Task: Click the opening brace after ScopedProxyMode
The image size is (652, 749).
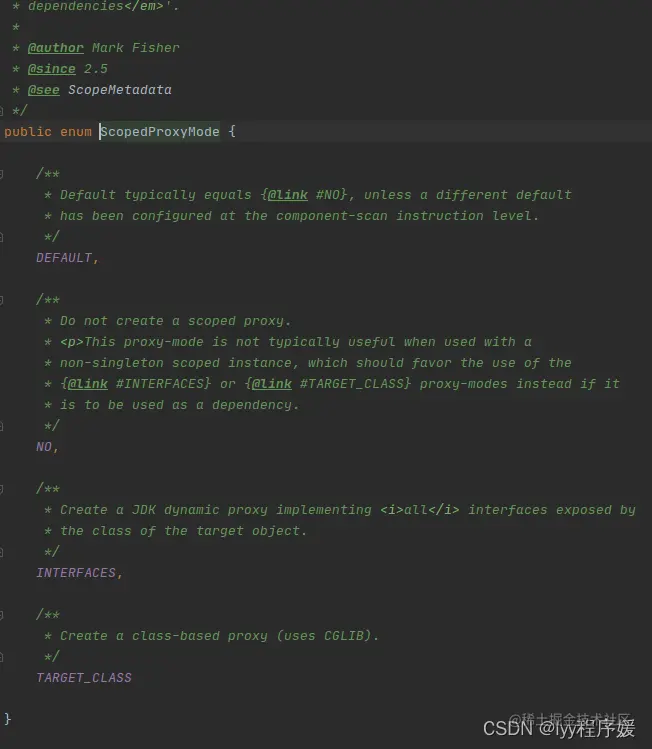Action: point(232,131)
